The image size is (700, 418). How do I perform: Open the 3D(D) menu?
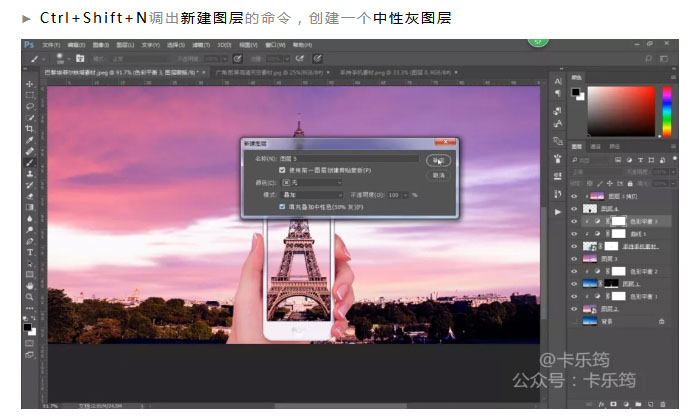pyautogui.click(x=224, y=45)
